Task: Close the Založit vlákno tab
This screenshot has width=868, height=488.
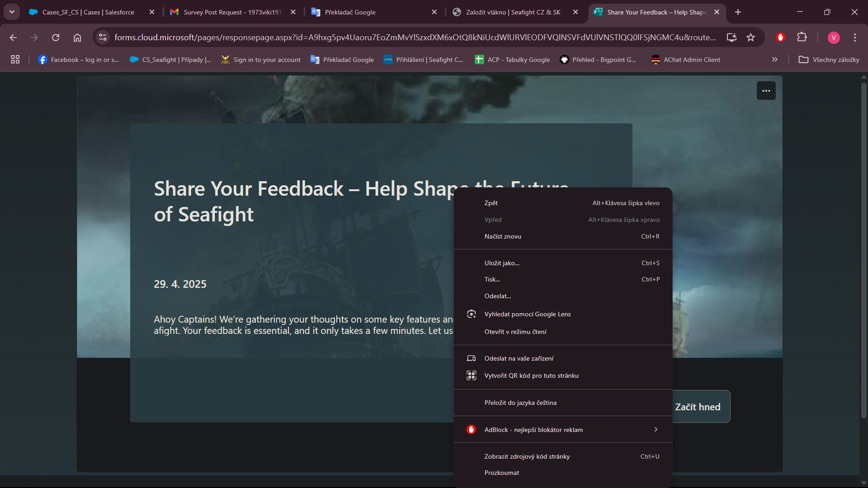Action: tap(576, 12)
